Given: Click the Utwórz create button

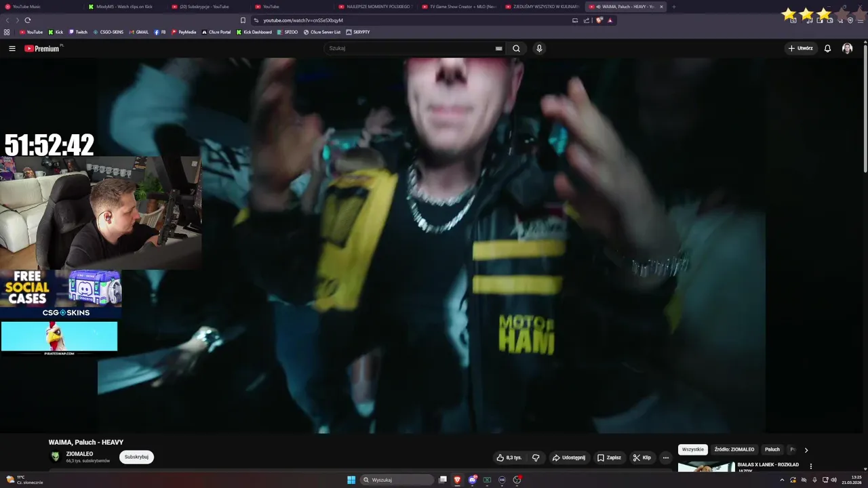Looking at the screenshot, I should 801,48.
